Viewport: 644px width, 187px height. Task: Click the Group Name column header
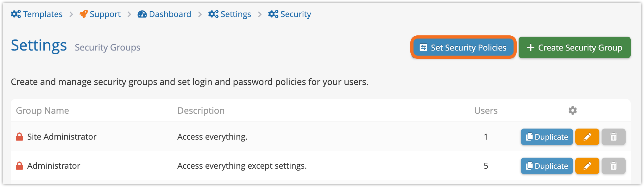pyautogui.click(x=42, y=111)
